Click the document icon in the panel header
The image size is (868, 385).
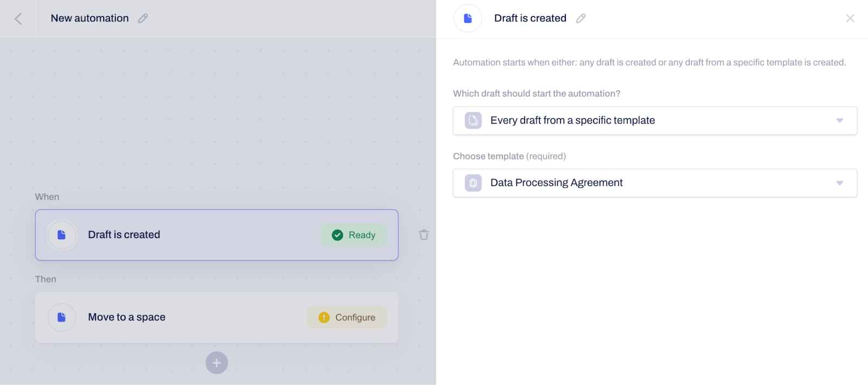pyautogui.click(x=468, y=18)
